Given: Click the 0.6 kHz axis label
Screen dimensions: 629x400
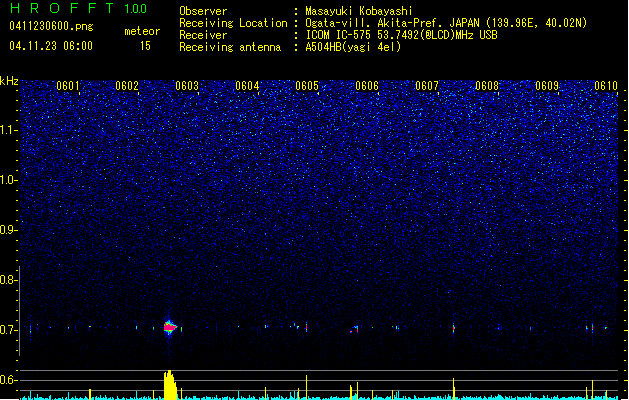Looking at the screenshot, I should (x=8, y=380).
